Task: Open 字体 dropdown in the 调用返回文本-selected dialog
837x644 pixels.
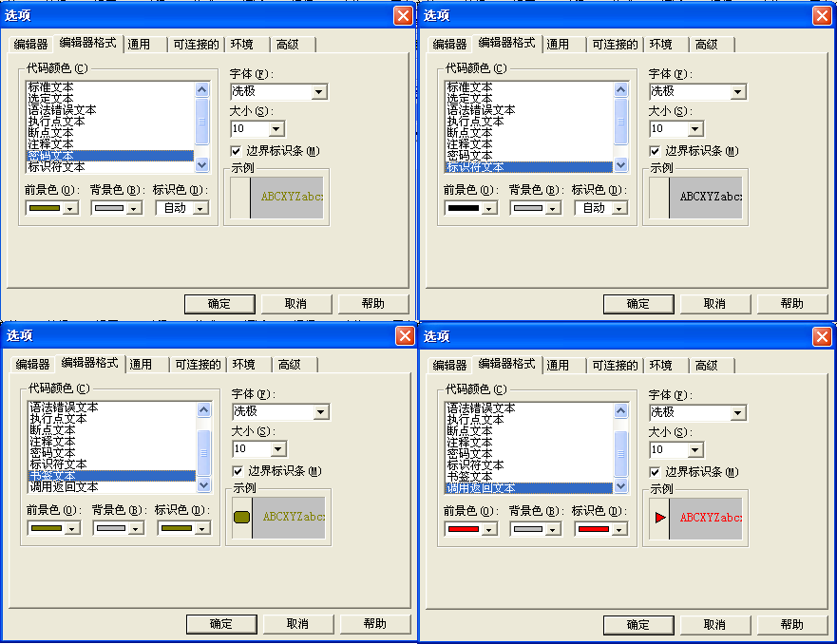Action: [737, 413]
